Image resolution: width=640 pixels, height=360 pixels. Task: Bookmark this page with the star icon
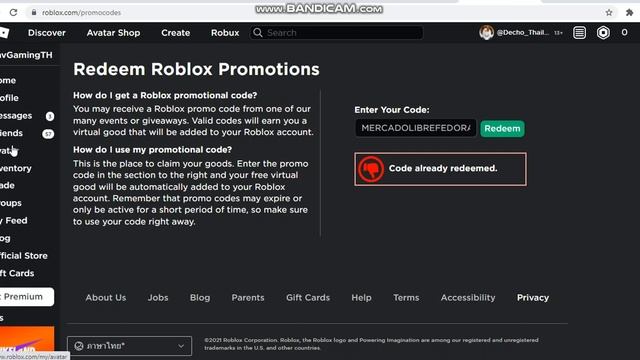pos(609,13)
